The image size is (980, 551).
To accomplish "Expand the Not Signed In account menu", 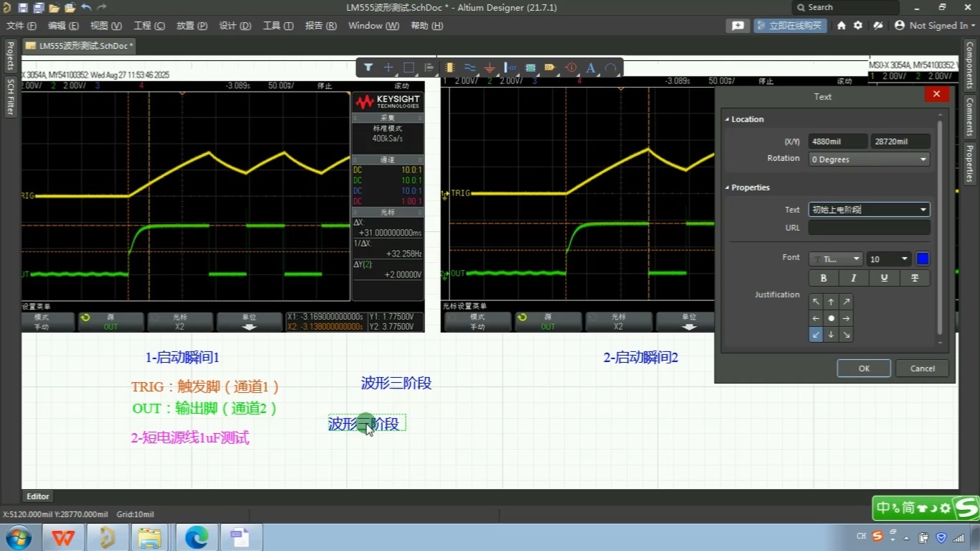I will click(935, 25).
